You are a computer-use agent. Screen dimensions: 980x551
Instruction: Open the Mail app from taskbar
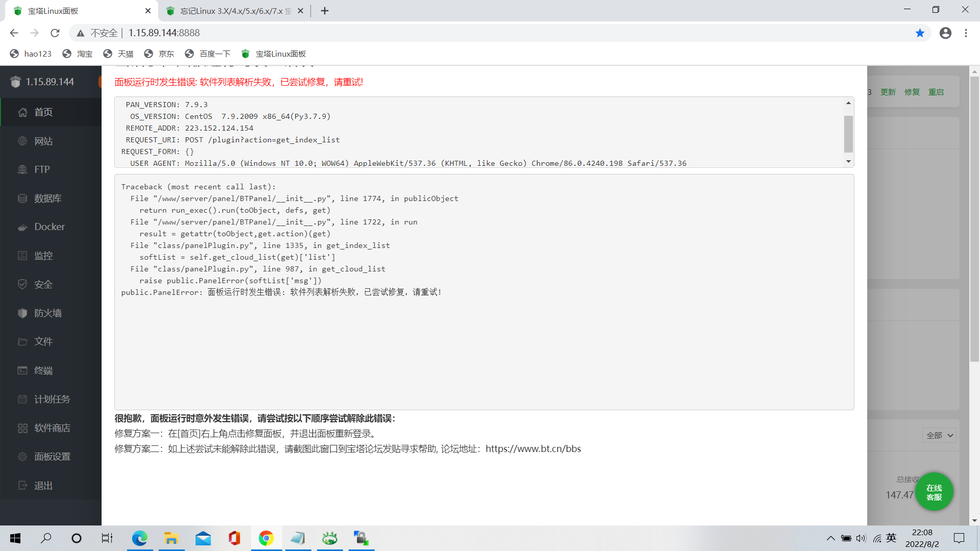coord(203,538)
